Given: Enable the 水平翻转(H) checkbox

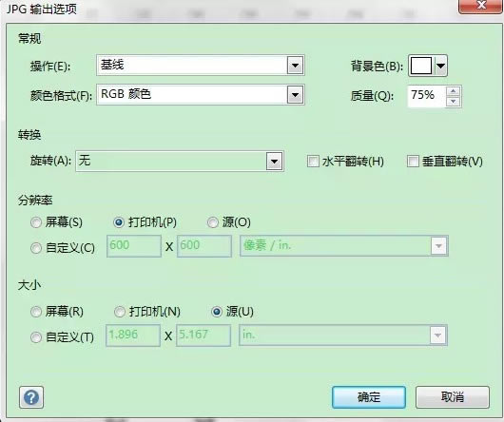Looking at the screenshot, I should coord(313,162).
